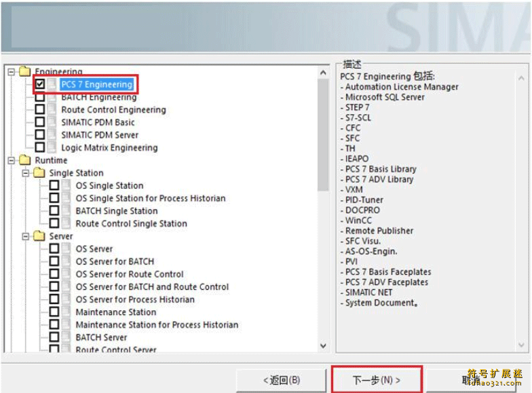Click the document icon beside BATCH Single Station
This screenshot has width=532, height=393.
pyautogui.click(x=66, y=210)
